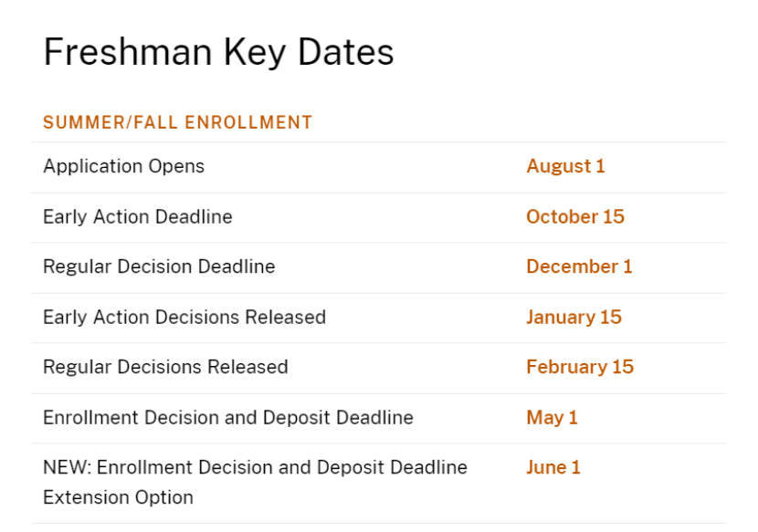Select the SUMMER/FALL ENROLLMENT section header
The height and width of the screenshot is (532, 758).
[177, 122]
